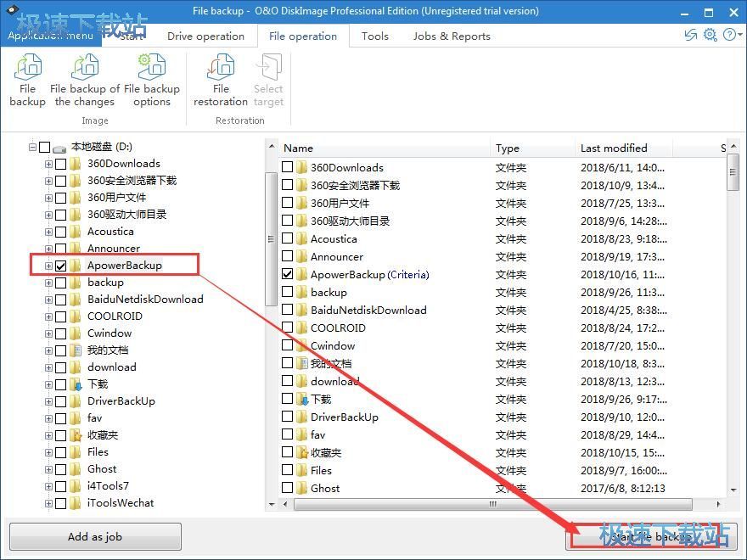Click the folder tree scroll-down arrow

tap(271, 504)
